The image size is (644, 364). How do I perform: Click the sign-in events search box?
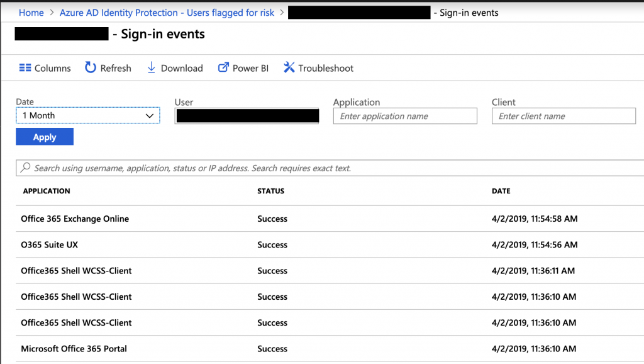(330, 168)
